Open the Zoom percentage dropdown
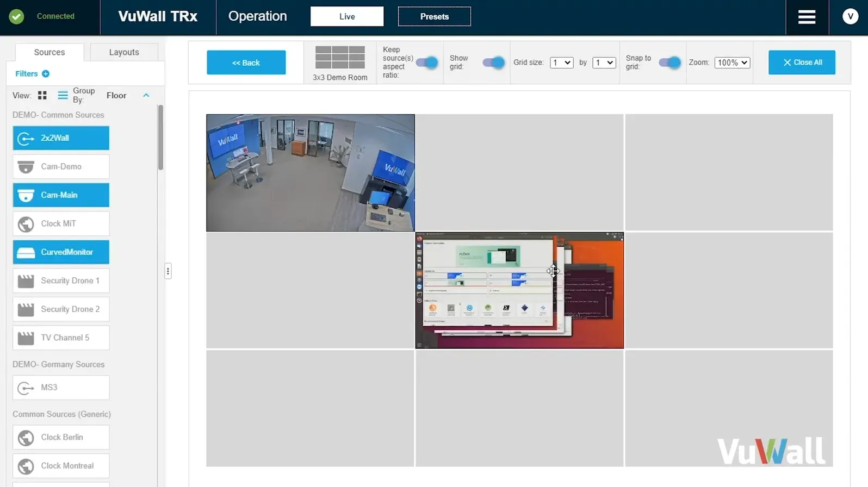Image resolution: width=868 pixels, height=487 pixels. click(x=732, y=63)
